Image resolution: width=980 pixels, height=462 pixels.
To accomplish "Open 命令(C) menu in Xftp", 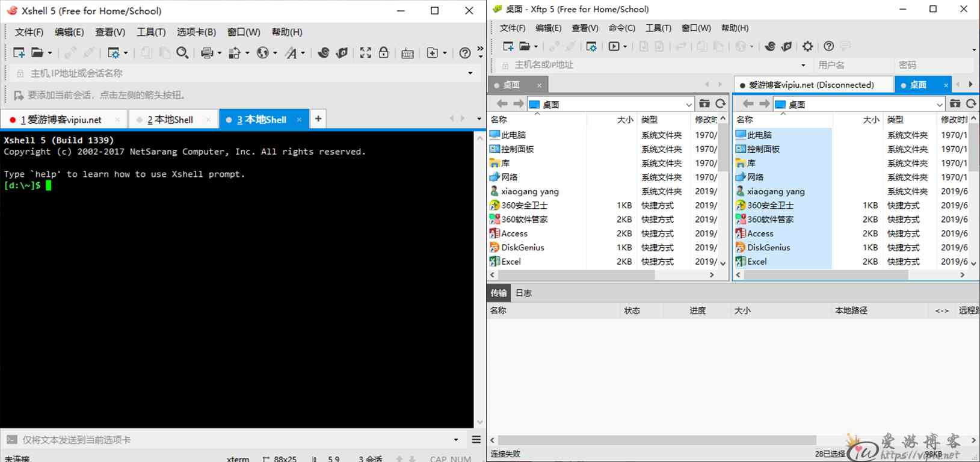I will pos(622,28).
